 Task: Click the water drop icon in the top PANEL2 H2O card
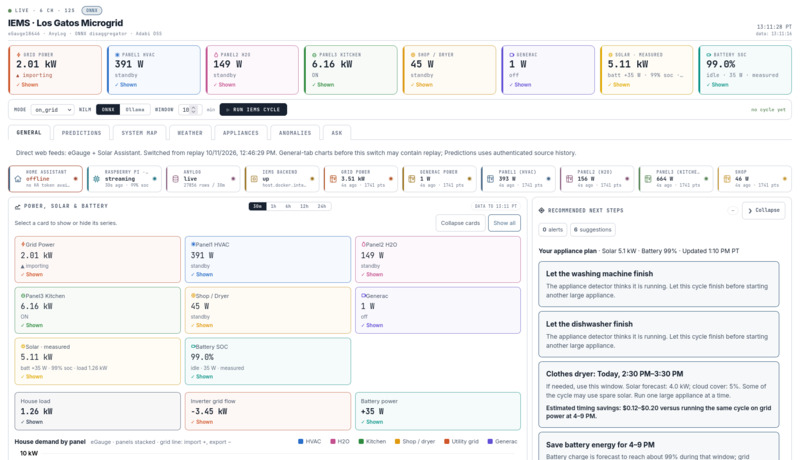coord(216,54)
